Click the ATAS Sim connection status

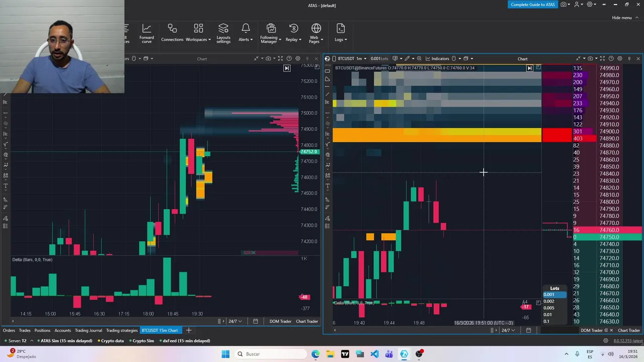pos(64,341)
